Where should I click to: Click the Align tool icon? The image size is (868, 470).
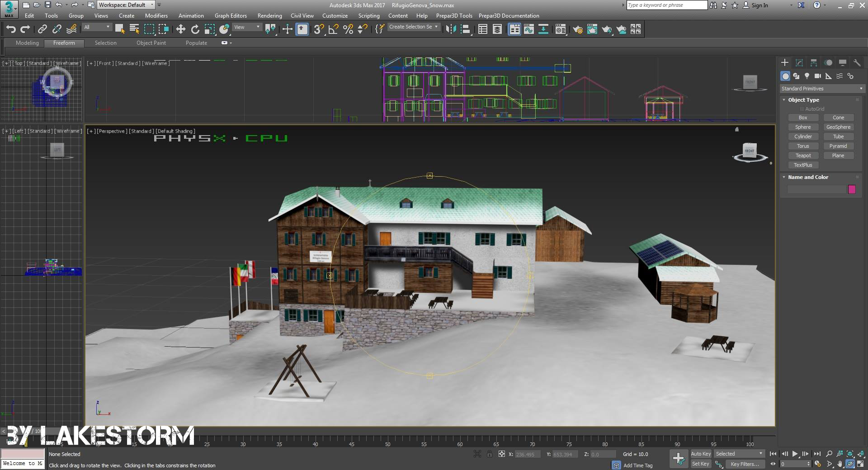click(x=465, y=29)
